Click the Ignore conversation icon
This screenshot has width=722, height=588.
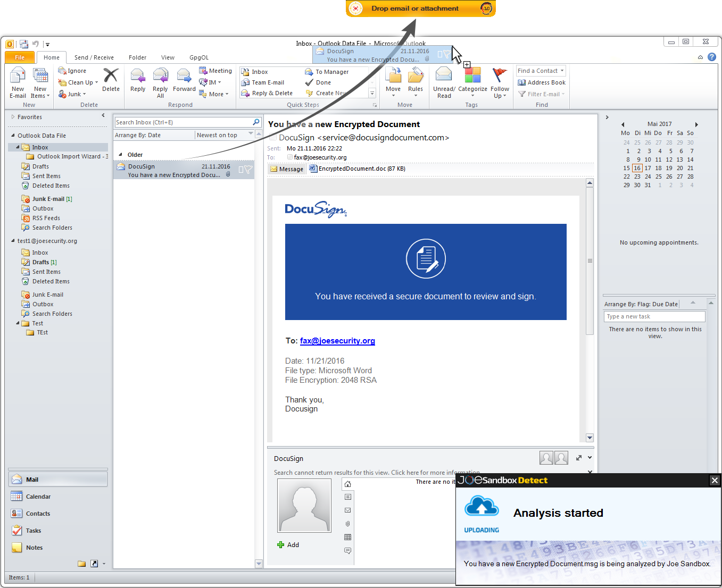coord(62,71)
